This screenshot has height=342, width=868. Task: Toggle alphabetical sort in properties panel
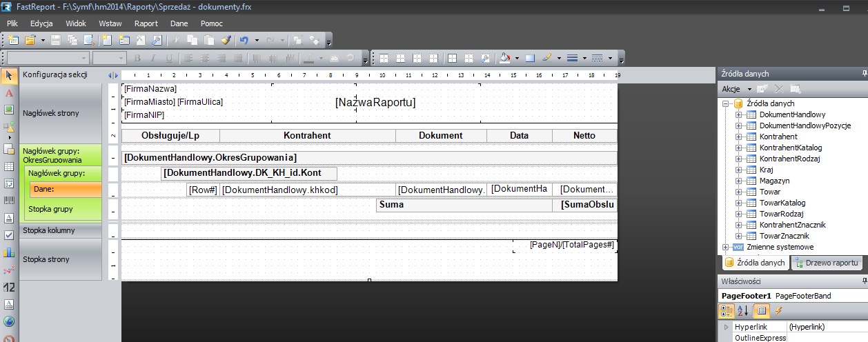pyautogui.click(x=742, y=311)
